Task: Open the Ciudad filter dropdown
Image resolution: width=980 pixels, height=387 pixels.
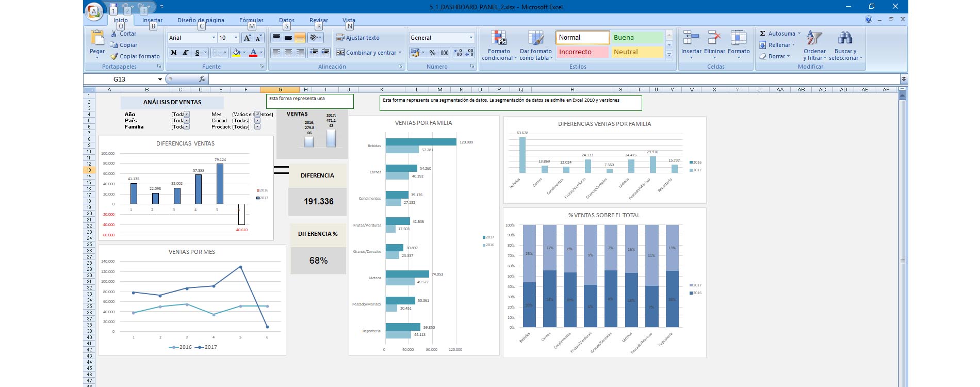Action: click(257, 121)
